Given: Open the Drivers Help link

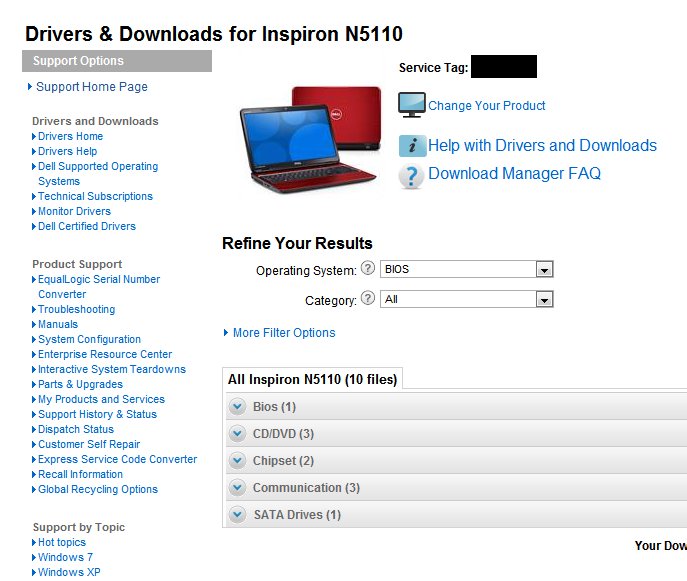Looking at the screenshot, I should 67,151.
